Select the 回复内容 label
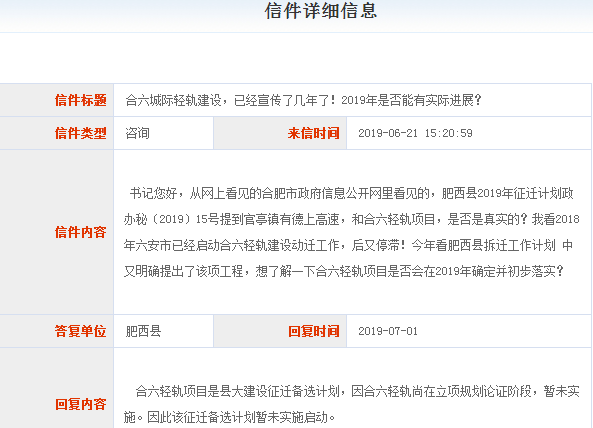This screenshot has width=593, height=428. (81, 404)
